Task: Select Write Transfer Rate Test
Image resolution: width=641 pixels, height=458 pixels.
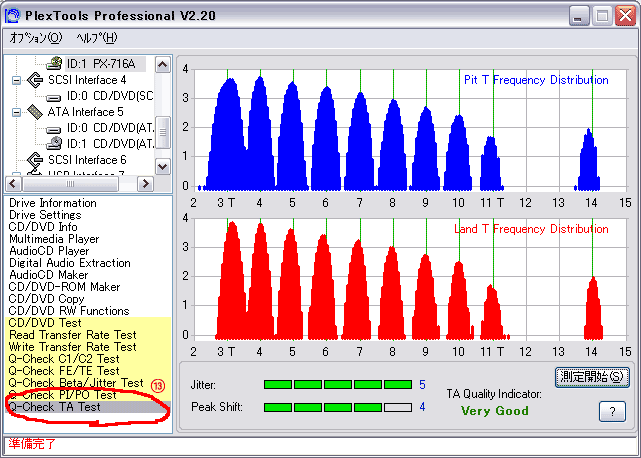Action: (x=72, y=347)
